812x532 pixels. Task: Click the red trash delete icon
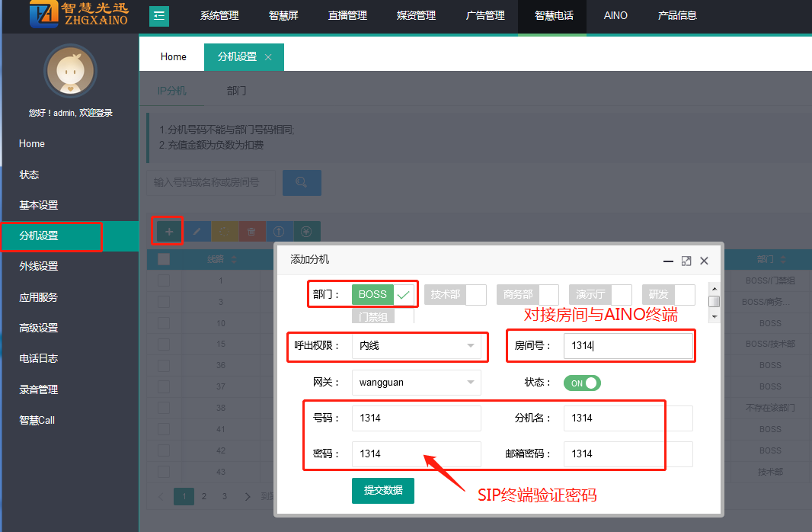tap(252, 232)
